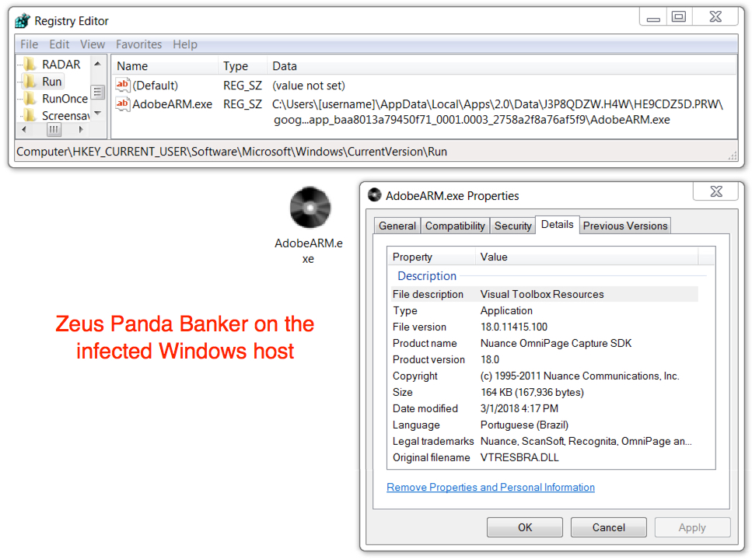This screenshot has width=752, height=560.
Task: Select the Legal trademarks value
Action: pos(586,441)
